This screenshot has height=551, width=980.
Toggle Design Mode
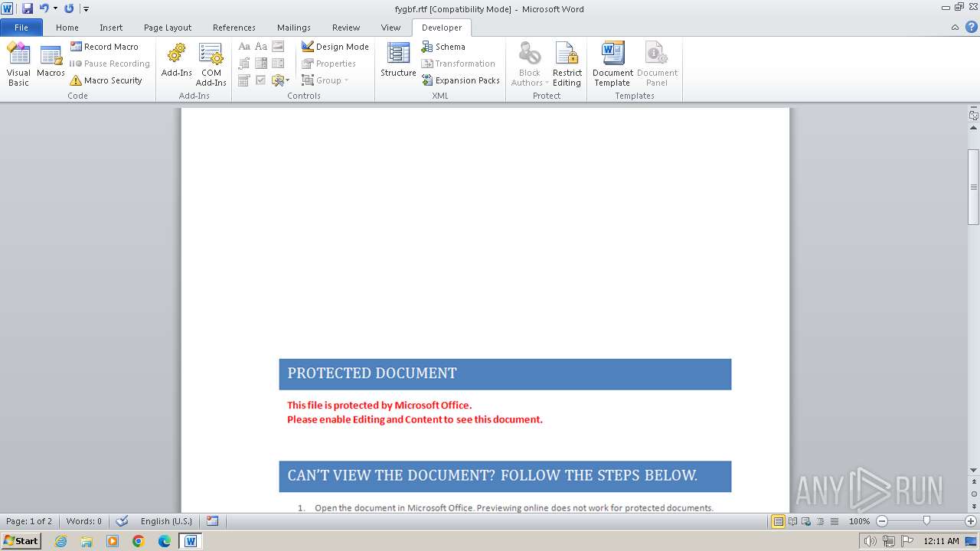pyautogui.click(x=335, y=47)
